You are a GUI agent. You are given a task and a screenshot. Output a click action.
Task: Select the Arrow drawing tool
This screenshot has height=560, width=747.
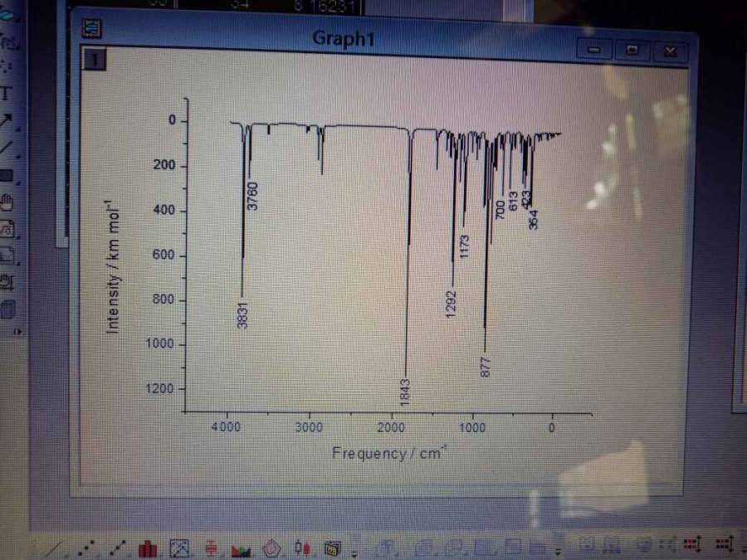pos(7,120)
